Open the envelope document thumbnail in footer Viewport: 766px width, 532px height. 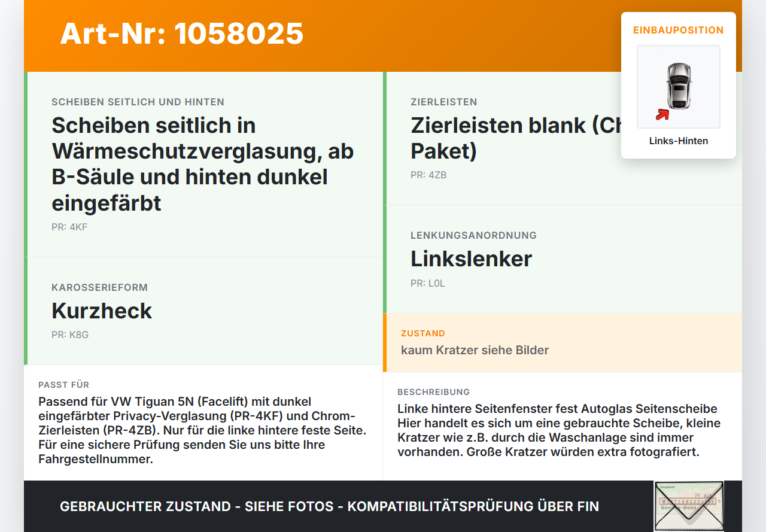(x=688, y=506)
